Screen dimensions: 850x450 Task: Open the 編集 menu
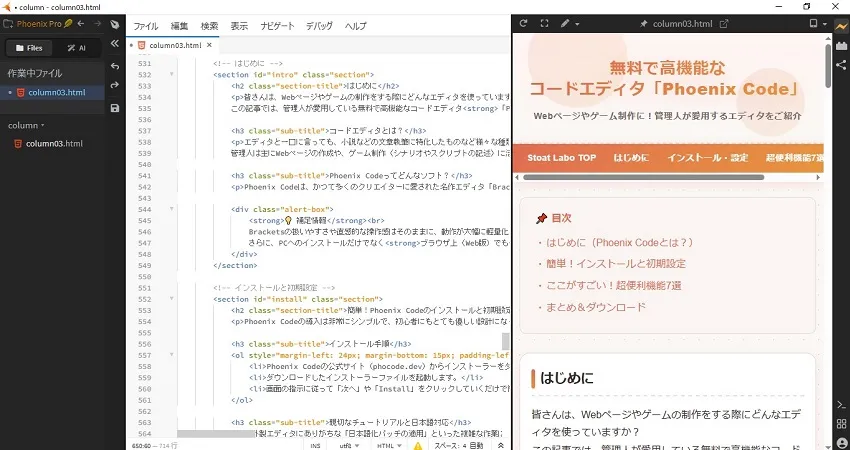(179, 25)
